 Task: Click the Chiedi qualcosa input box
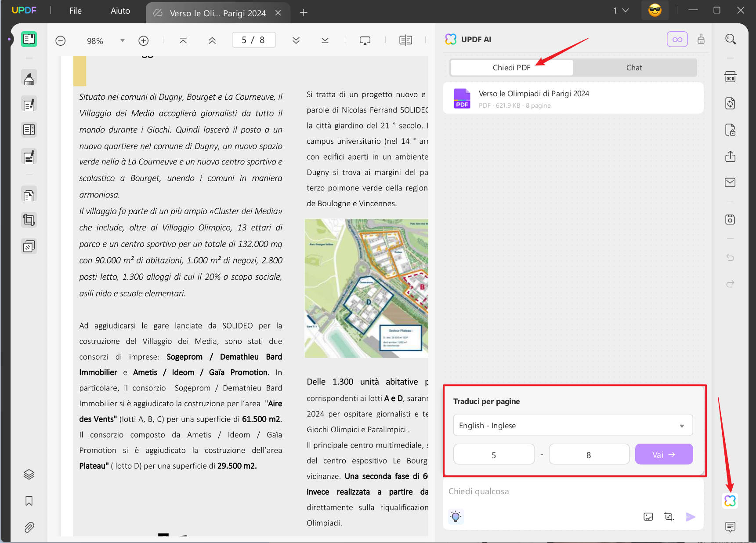(573, 492)
